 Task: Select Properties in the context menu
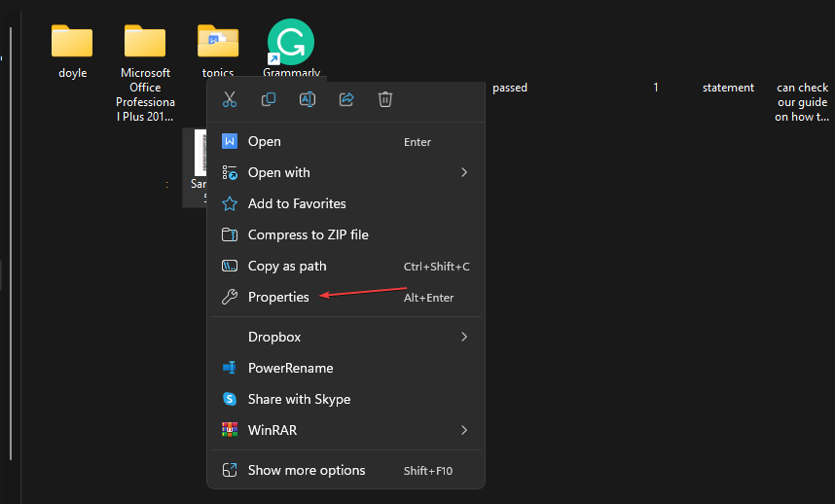(x=278, y=297)
